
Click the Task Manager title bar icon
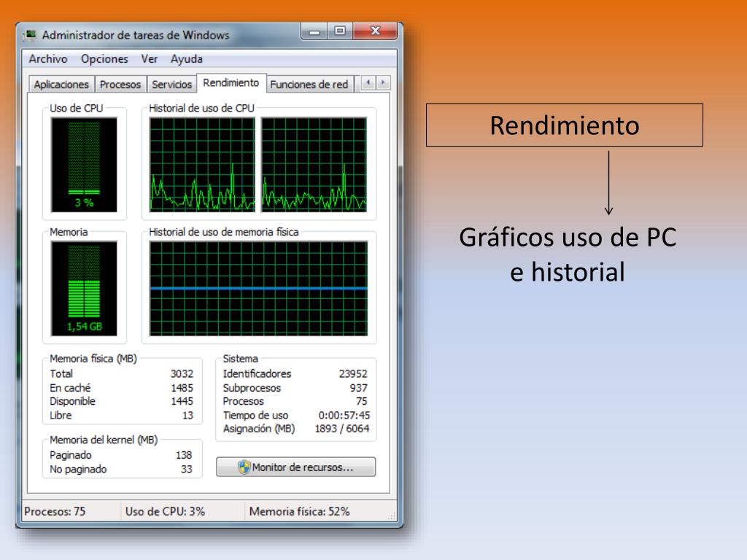coord(31,35)
